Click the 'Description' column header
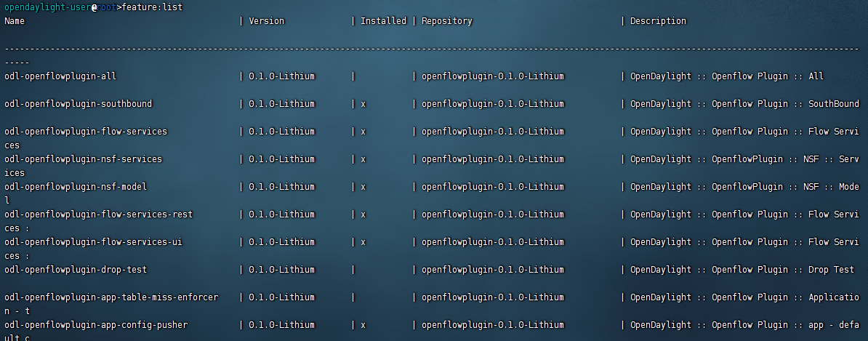868x341 pixels. [658, 21]
